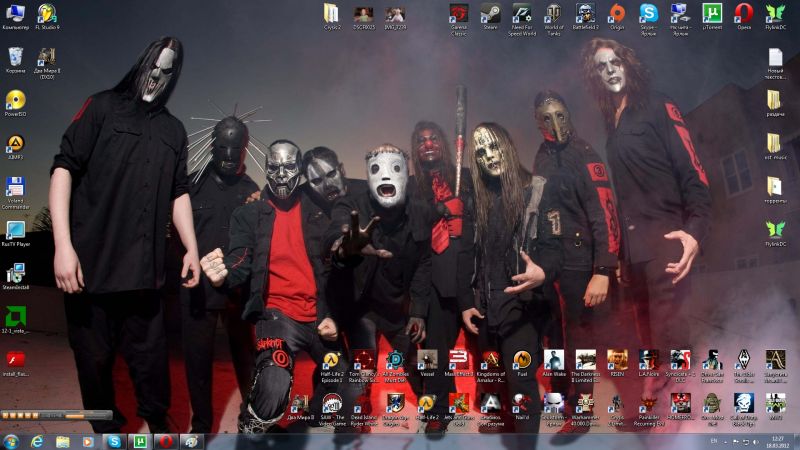Viewport: 800px width, 450px height.
Task: Open Windows Media Player from the taskbar
Action: pos(88,442)
